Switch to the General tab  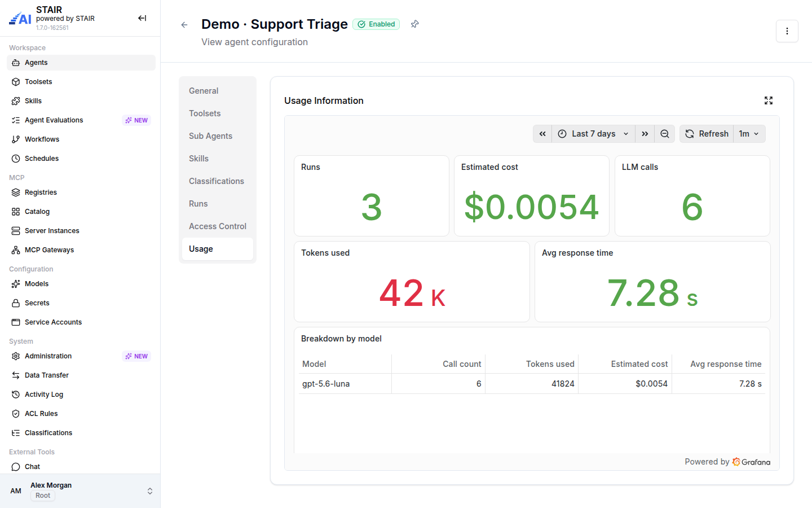(x=218, y=91)
